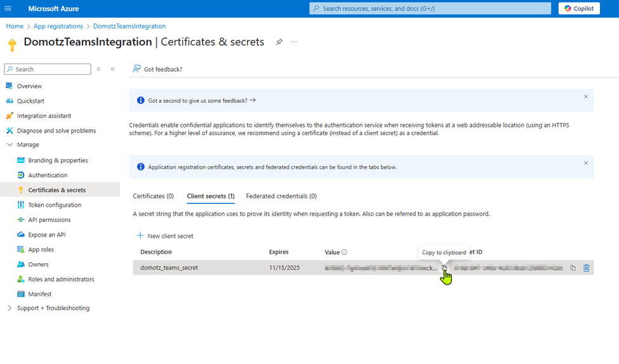Open the more options ellipsis by title
The width and height of the screenshot is (619, 364).
(294, 42)
